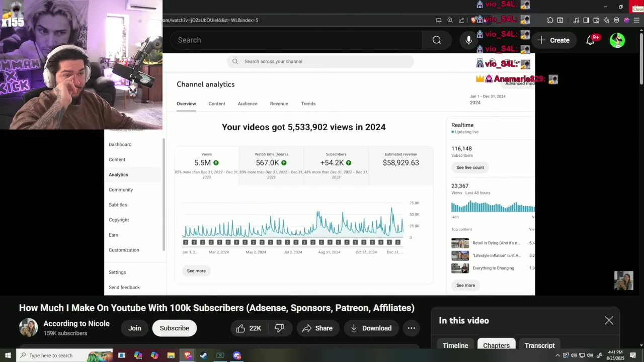Open File Explorer from the taskbar
This screenshot has height=362, width=644.
point(171,355)
